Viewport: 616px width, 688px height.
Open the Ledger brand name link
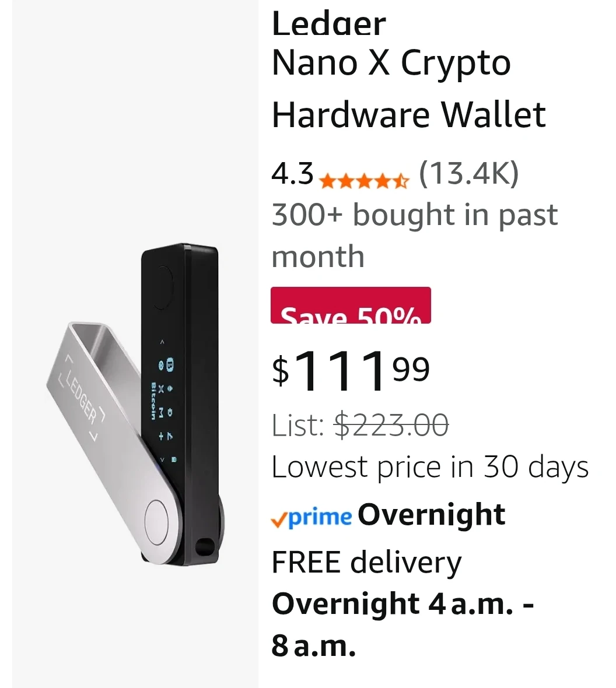(328, 23)
